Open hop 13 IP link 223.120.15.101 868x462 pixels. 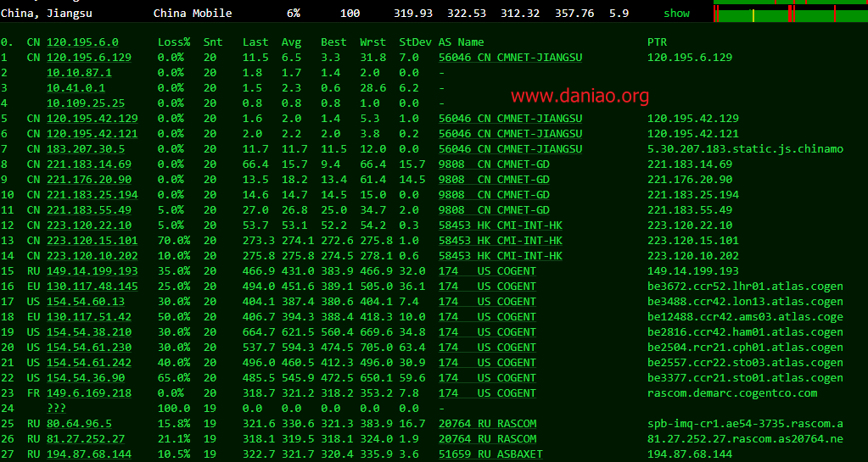92,241
